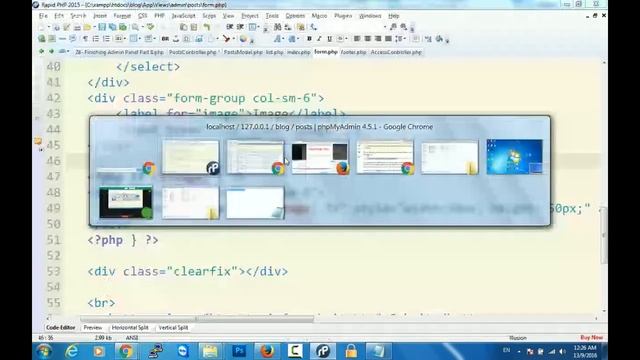
Task: Select the Rapid PHP thumbnail in task switcher
Action: [x=191, y=157]
